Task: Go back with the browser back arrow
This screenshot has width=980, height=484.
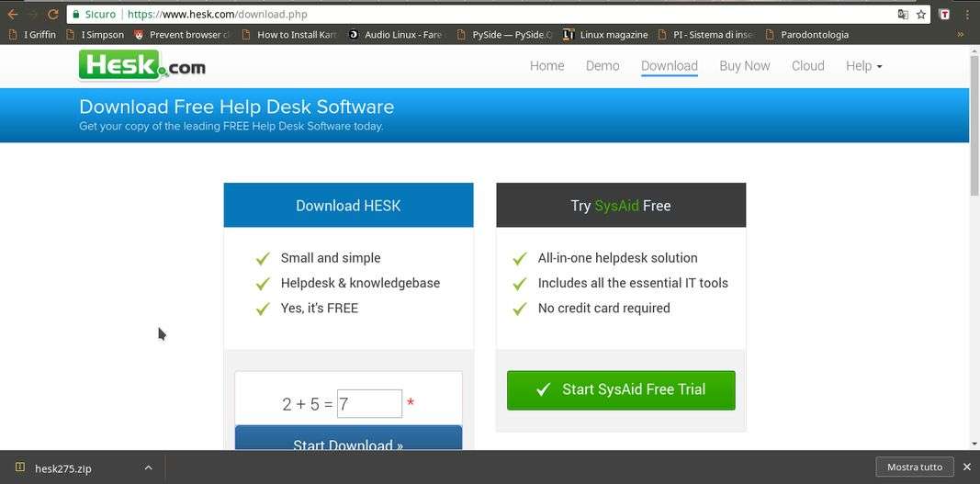Action: 13,14
